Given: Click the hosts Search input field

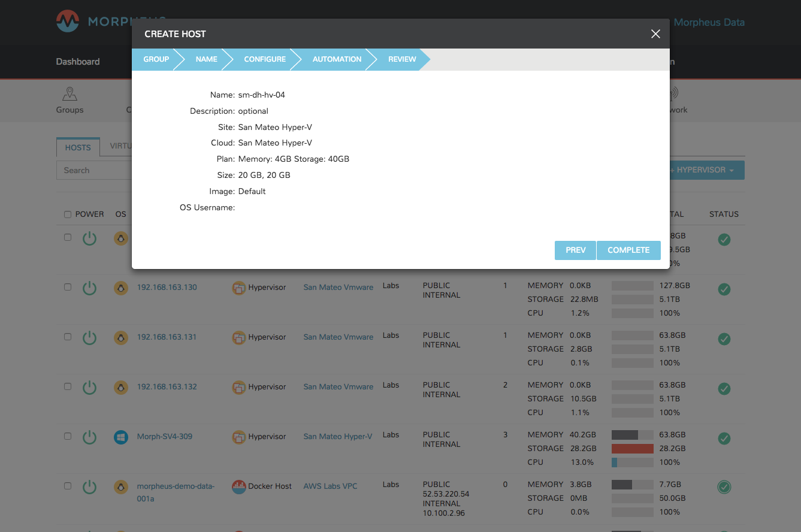Looking at the screenshot, I should click(94, 170).
